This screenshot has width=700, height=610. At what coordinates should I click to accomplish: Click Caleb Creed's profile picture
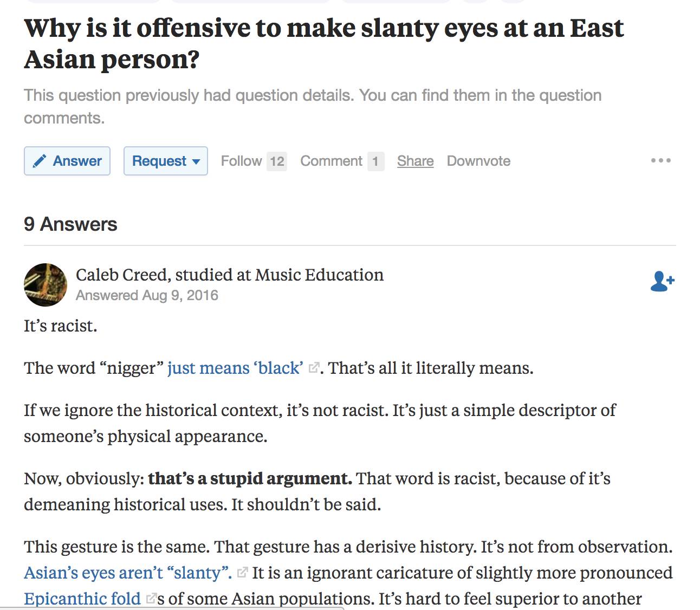tap(46, 285)
